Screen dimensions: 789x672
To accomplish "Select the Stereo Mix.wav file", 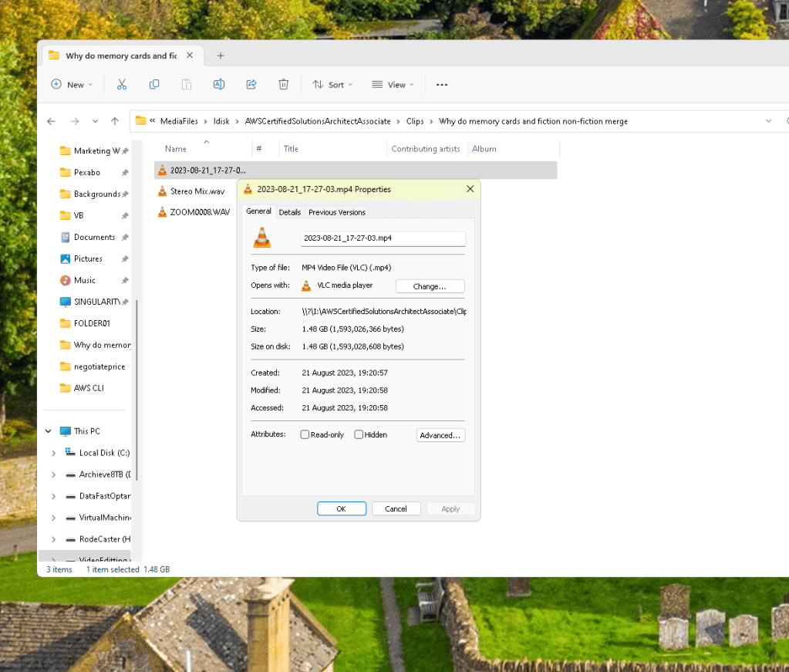I will [197, 191].
